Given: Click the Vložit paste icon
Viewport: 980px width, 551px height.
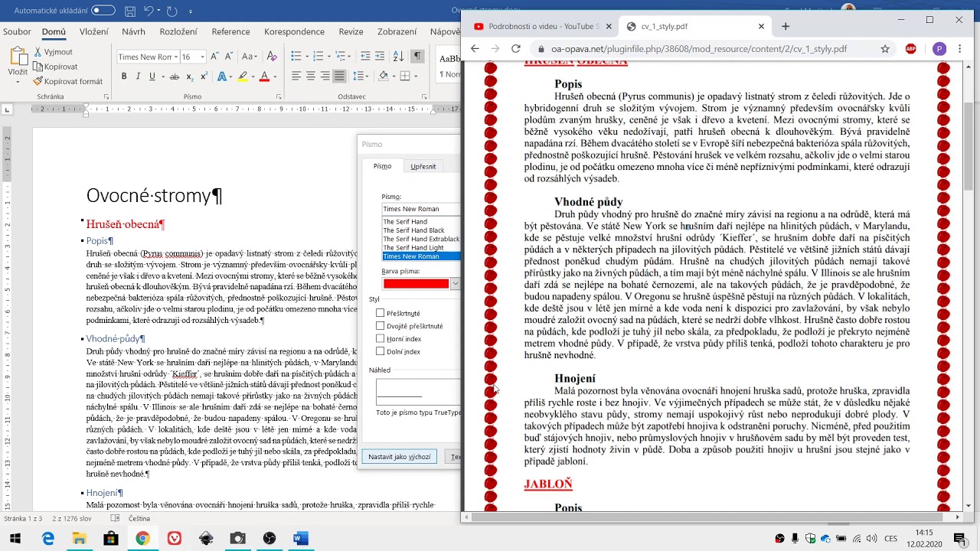Looking at the screenshot, I should coord(18,56).
